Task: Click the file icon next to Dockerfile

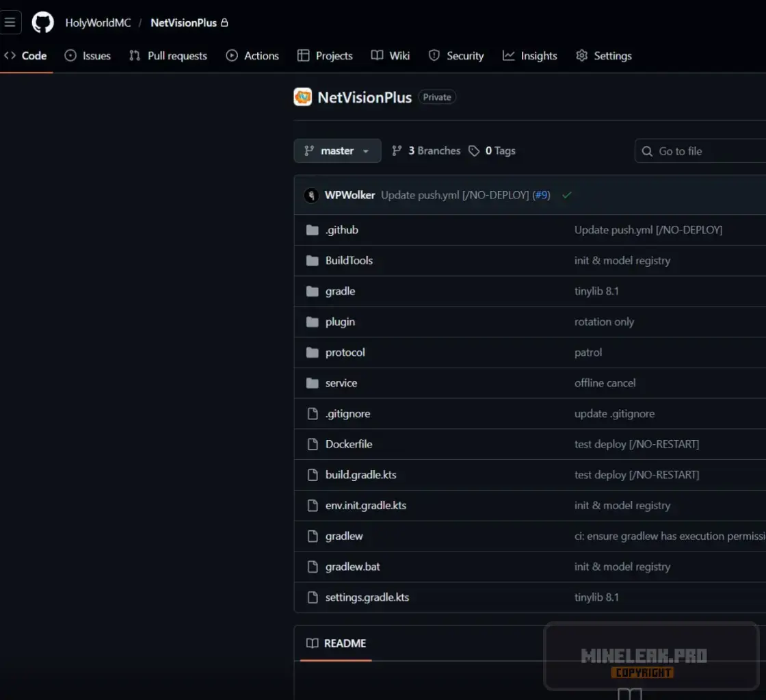Action: pos(313,444)
